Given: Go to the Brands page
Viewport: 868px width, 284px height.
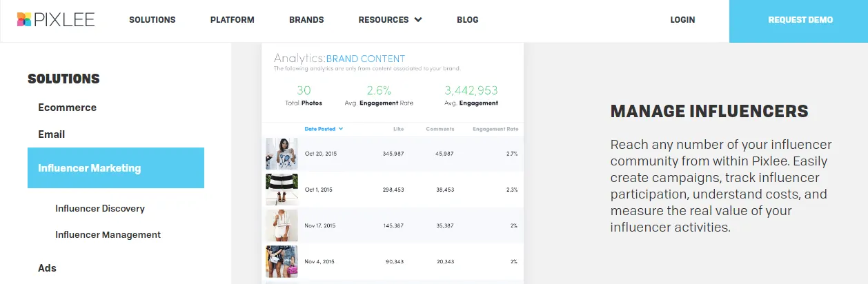Looking at the screenshot, I should coord(306,20).
